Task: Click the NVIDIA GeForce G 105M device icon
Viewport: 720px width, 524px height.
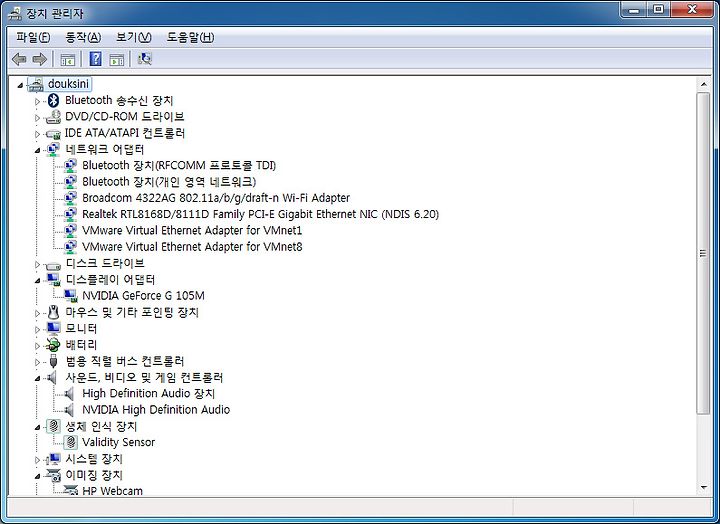Action: (x=71, y=296)
